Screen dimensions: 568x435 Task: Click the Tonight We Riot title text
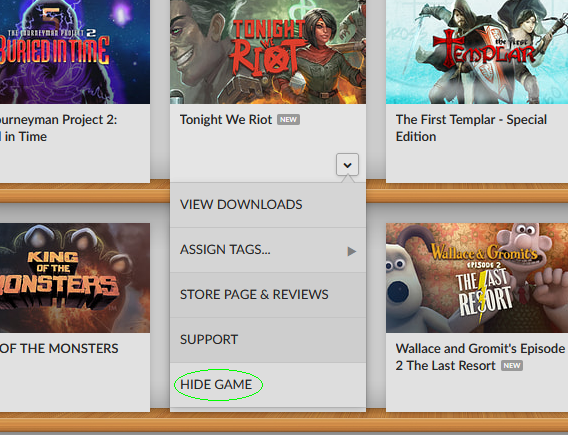point(226,120)
